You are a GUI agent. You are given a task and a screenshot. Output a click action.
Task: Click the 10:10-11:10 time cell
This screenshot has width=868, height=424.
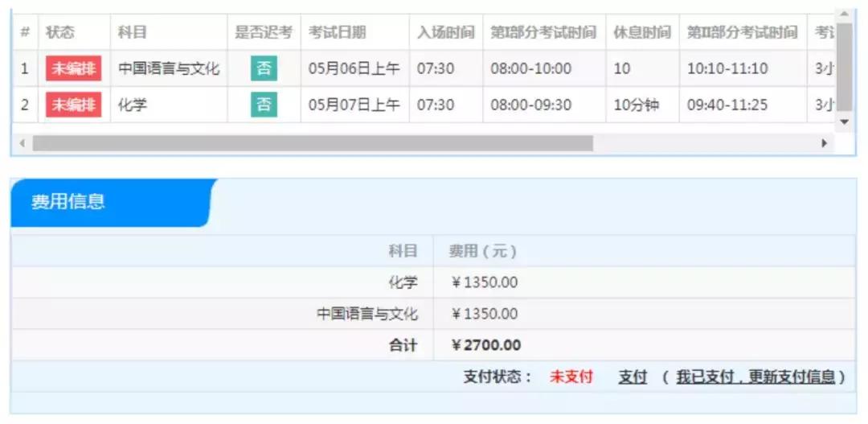coord(743,68)
